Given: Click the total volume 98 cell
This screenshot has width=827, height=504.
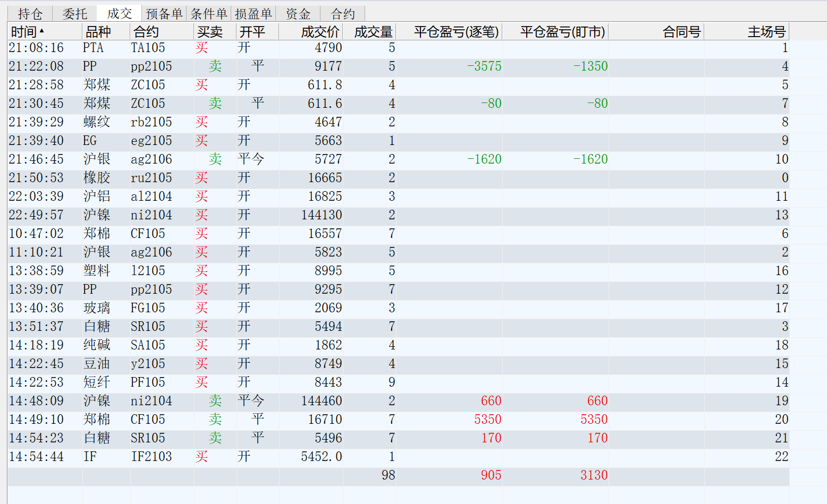Looking at the screenshot, I should point(389,475).
